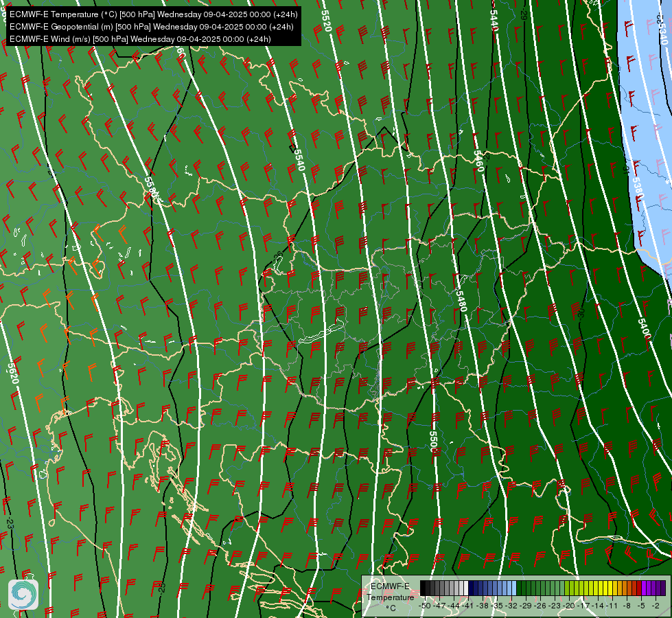Click the -41 value on the temperature scale
Screen dimensions: 672x618
pyautogui.click(x=468, y=606)
